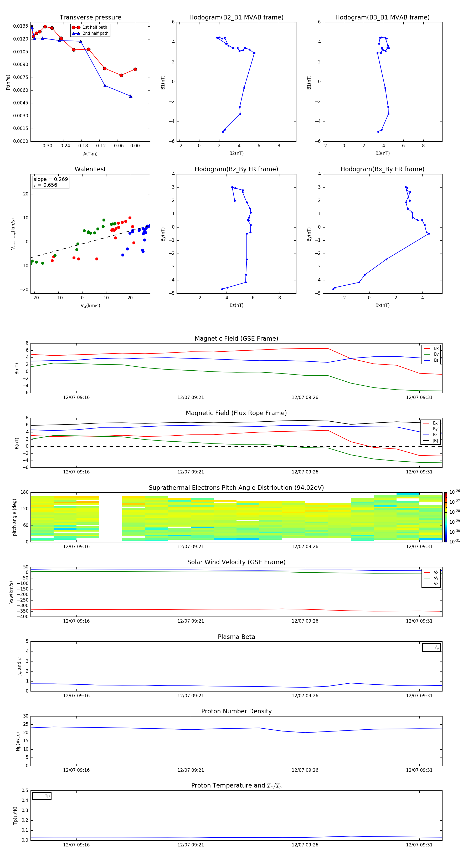Screen dimensions: 473x868
Task: Click '12/07 09:31' under the Magnetic Field (GSE Frame) plot
Action: click(419, 398)
